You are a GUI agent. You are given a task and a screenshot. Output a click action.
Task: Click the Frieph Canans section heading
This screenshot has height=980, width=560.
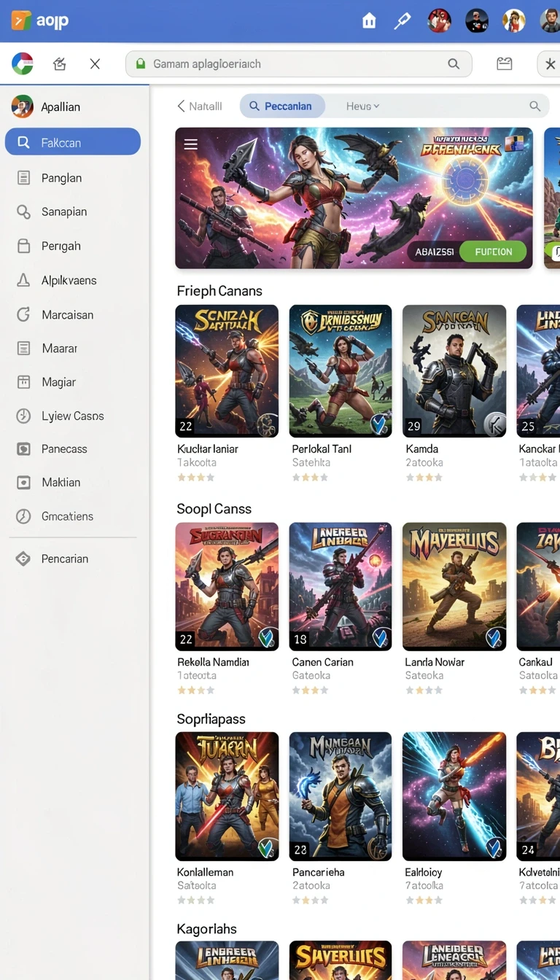[219, 291]
